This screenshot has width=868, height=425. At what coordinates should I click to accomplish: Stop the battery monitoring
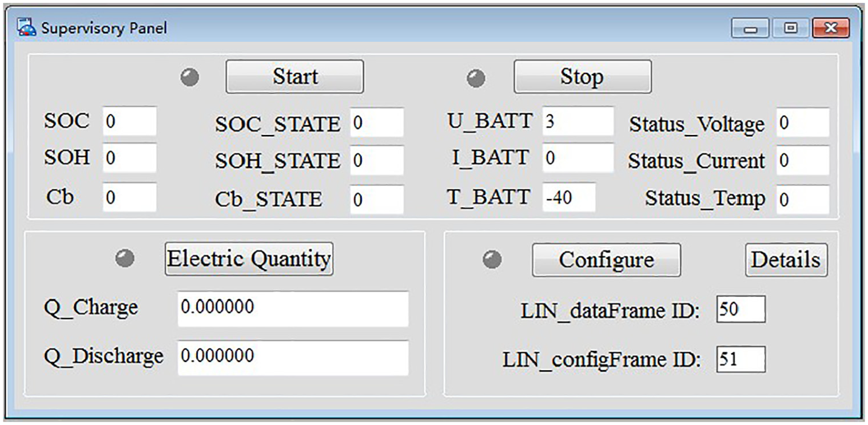[582, 77]
